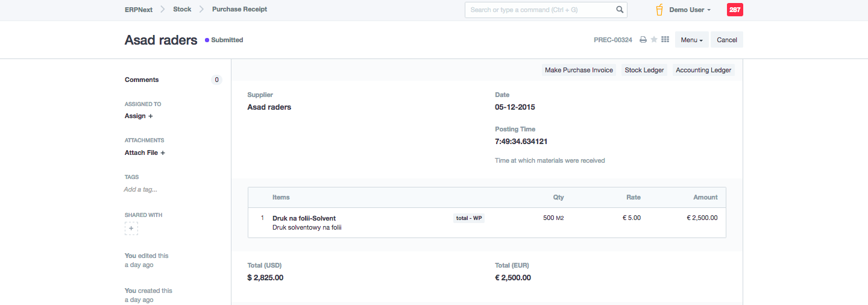
Task: Click the comments count badge
Action: click(216, 80)
